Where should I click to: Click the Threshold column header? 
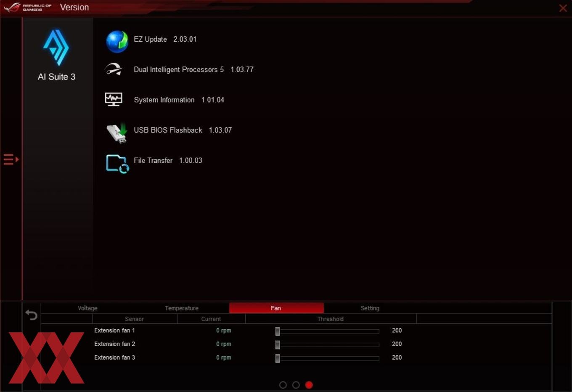tap(331, 319)
